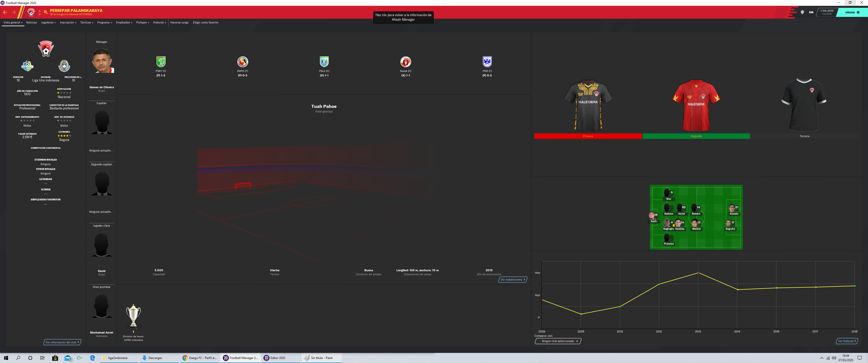Viewport: 868px width, 363px height.
Task: Click the Tercera kit label bar
Action: coord(804,136)
